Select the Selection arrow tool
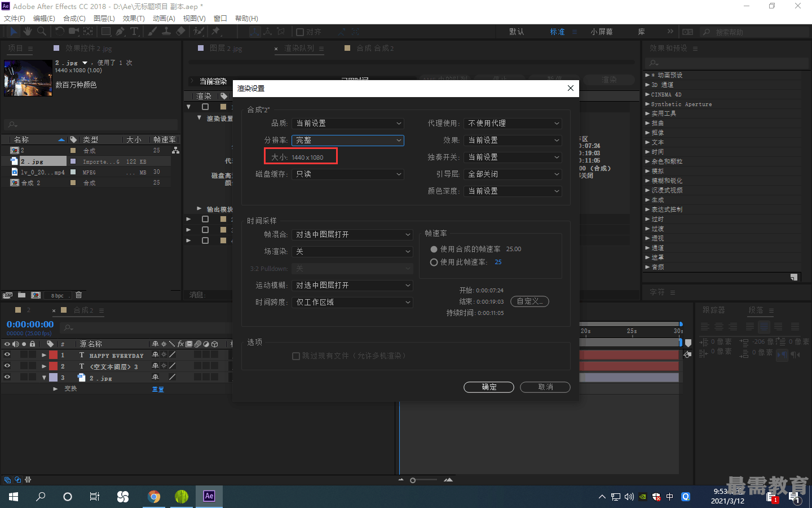 (14, 32)
